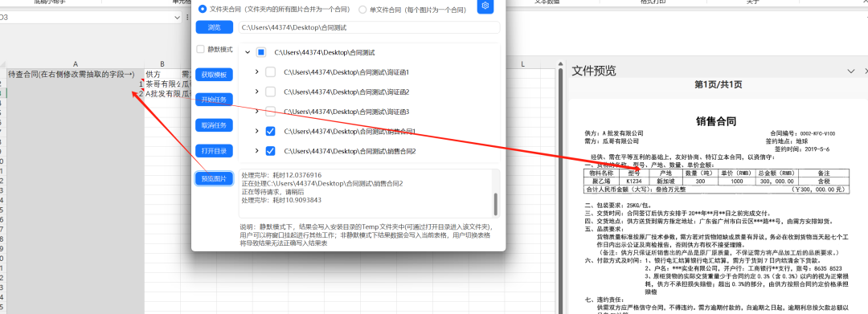This screenshot has height=314, width=868.
Task: Click the 开始任务 button
Action: click(215, 100)
